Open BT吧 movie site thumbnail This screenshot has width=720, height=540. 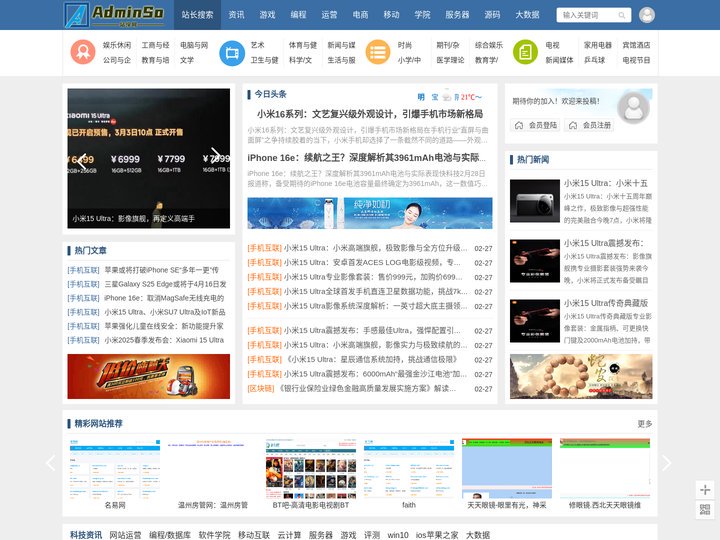pyautogui.click(x=311, y=468)
